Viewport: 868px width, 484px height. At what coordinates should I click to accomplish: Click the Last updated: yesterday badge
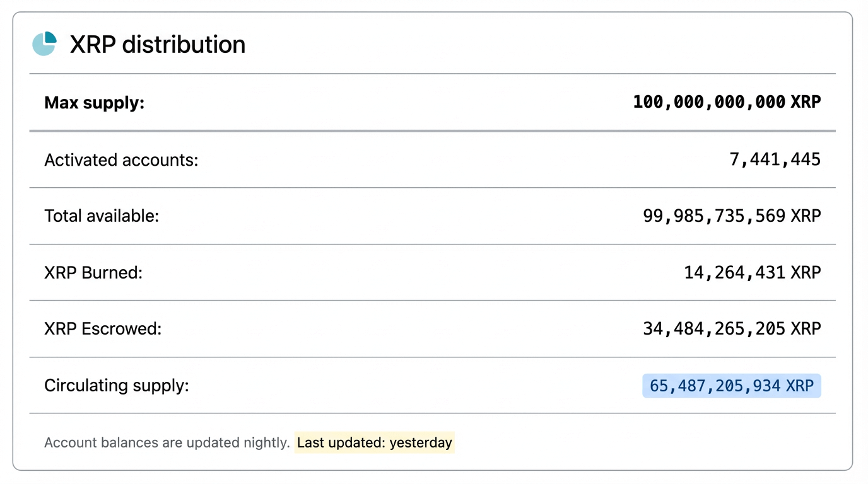(x=374, y=442)
